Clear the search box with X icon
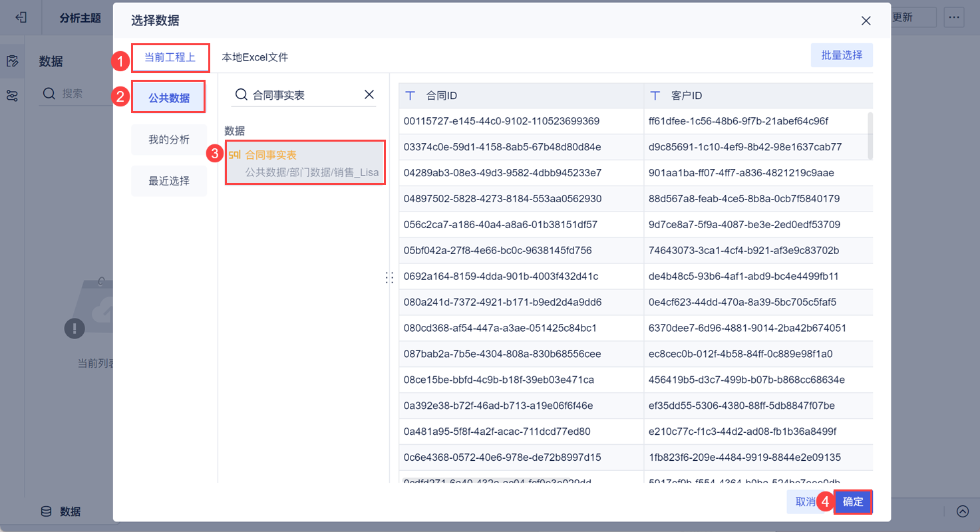The image size is (980, 532). (369, 94)
